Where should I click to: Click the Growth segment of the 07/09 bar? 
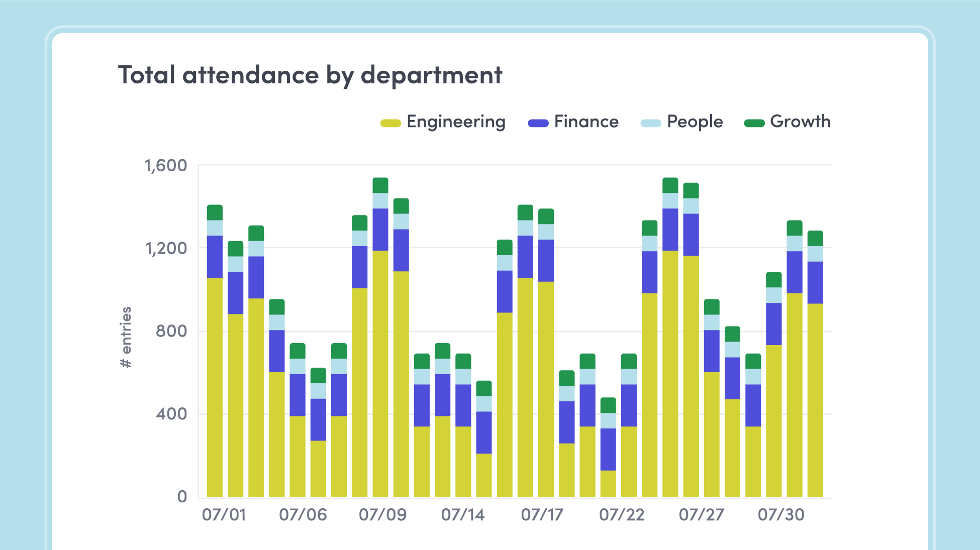380,185
